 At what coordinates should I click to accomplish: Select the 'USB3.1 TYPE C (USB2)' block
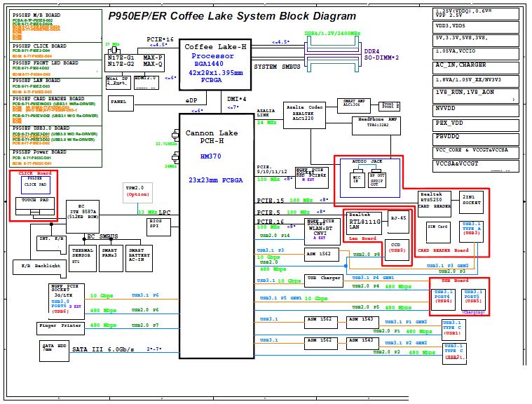pos(454,353)
